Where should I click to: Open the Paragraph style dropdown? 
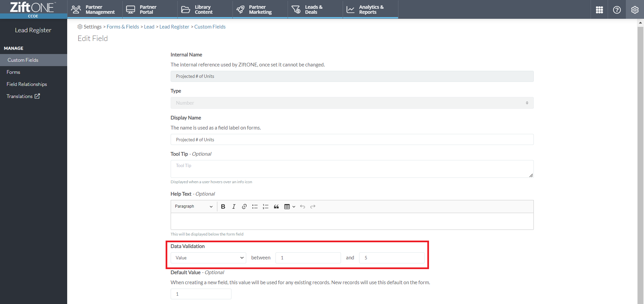pos(194,206)
